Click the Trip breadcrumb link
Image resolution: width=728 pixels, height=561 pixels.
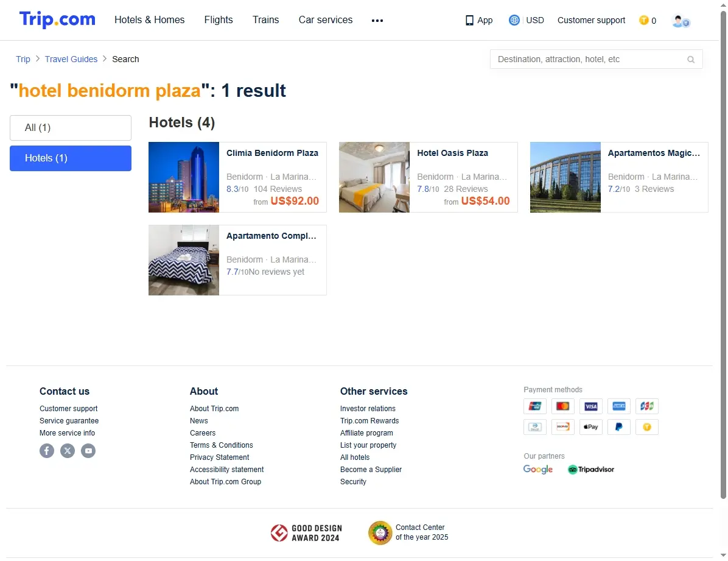[x=23, y=59]
